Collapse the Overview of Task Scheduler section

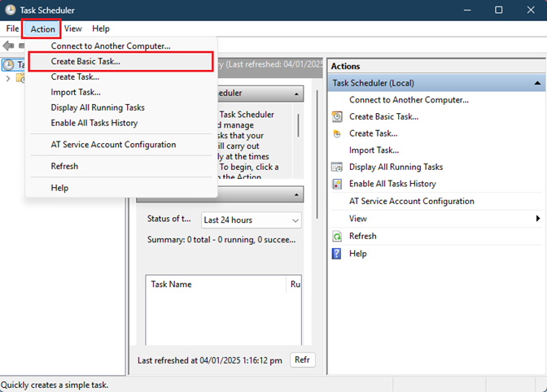(x=296, y=94)
